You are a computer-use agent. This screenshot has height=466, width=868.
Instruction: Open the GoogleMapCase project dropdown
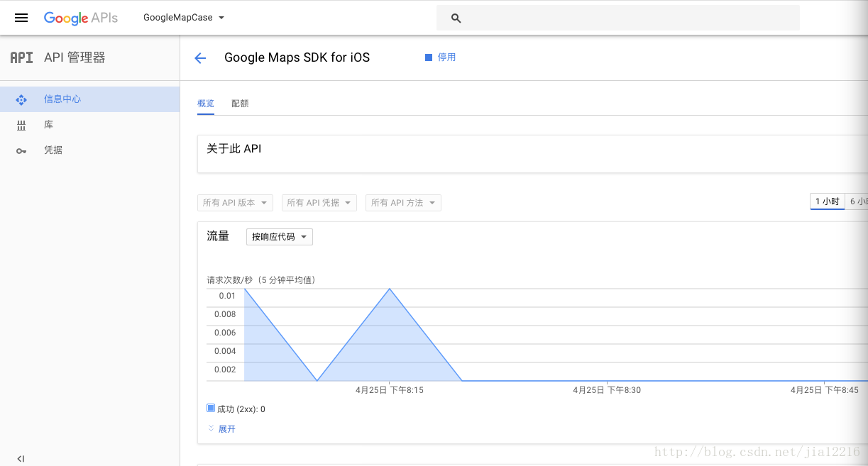pyautogui.click(x=184, y=18)
